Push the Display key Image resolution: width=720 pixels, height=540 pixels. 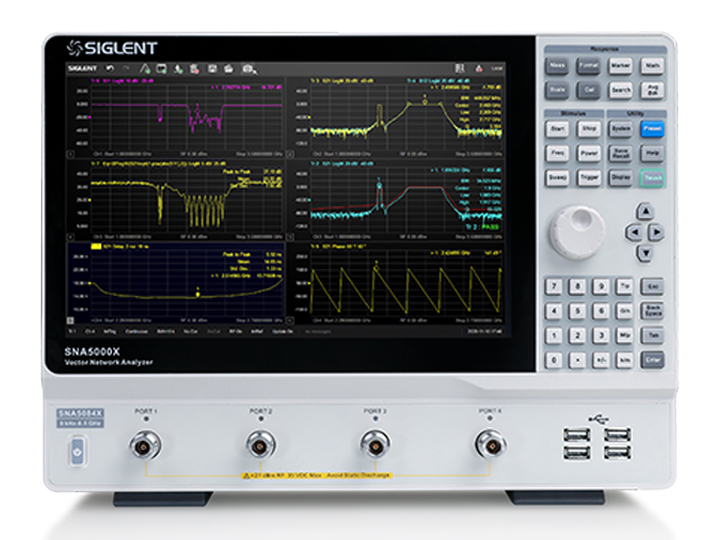coord(620,178)
